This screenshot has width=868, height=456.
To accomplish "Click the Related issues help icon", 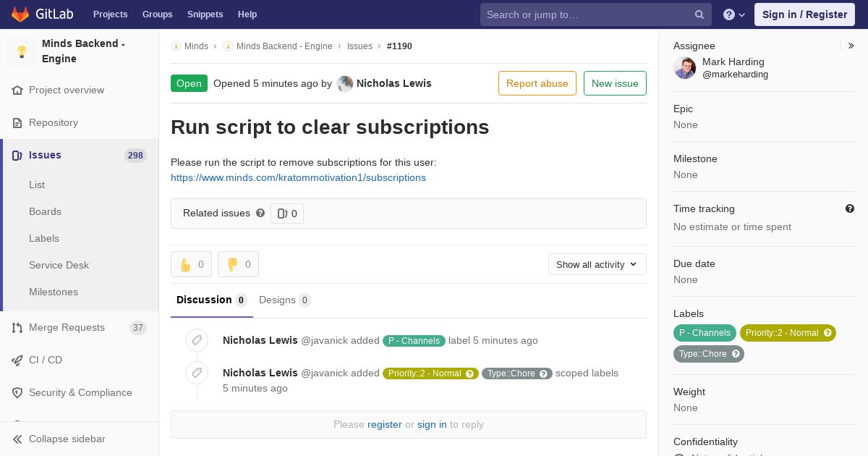I will (260, 214).
